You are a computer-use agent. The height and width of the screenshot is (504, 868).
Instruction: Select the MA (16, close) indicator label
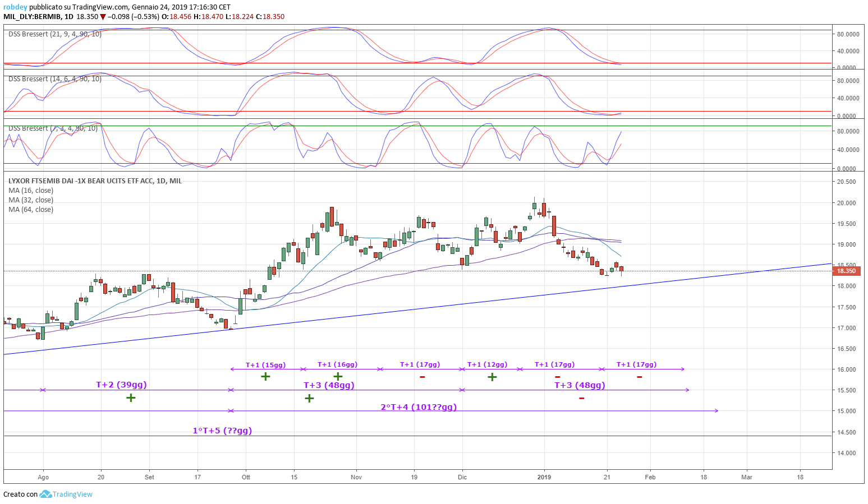pos(31,191)
